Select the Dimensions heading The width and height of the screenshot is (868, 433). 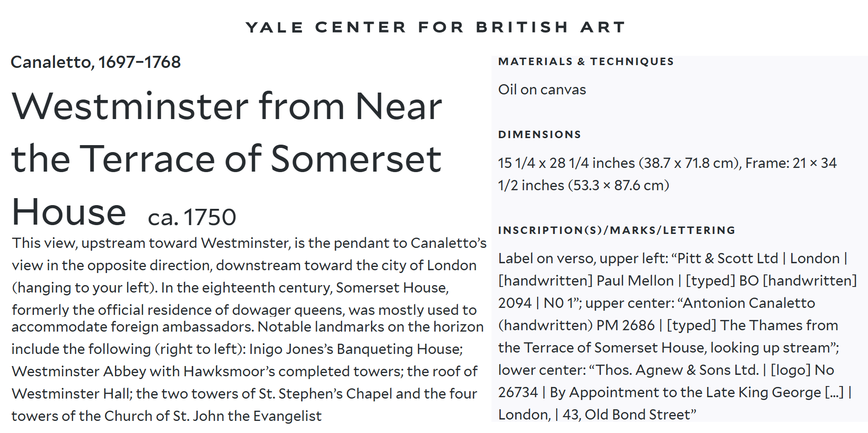(x=539, y=134)
